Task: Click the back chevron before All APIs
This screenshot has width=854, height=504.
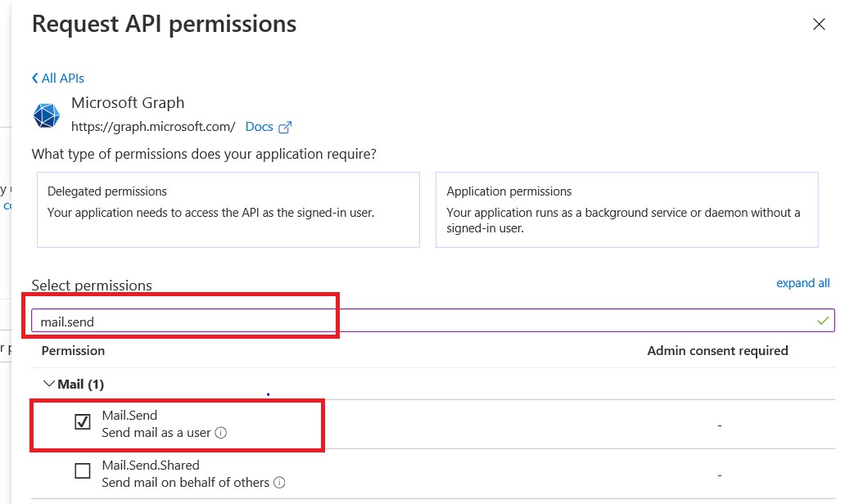Action: tap(34, 78)
